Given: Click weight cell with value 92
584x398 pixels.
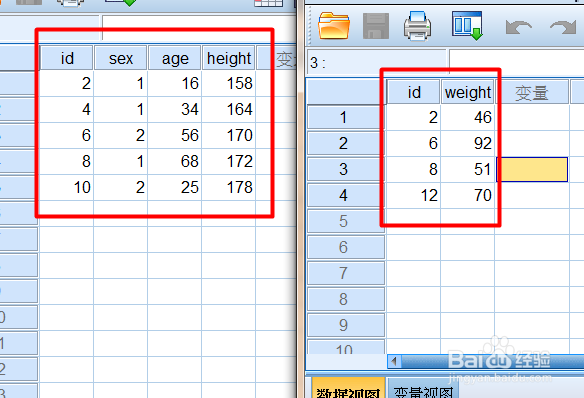Looking at the screenshot, I should (468, 143).
